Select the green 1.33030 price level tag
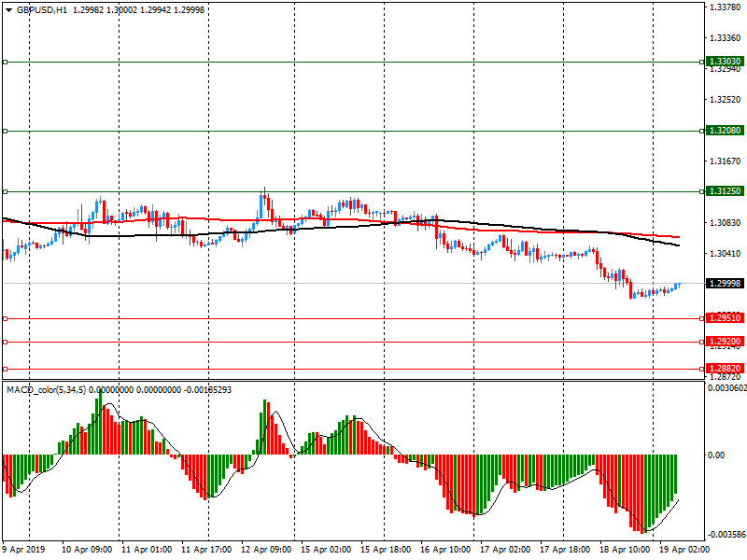The image size is (747, 560). point(725,61)
